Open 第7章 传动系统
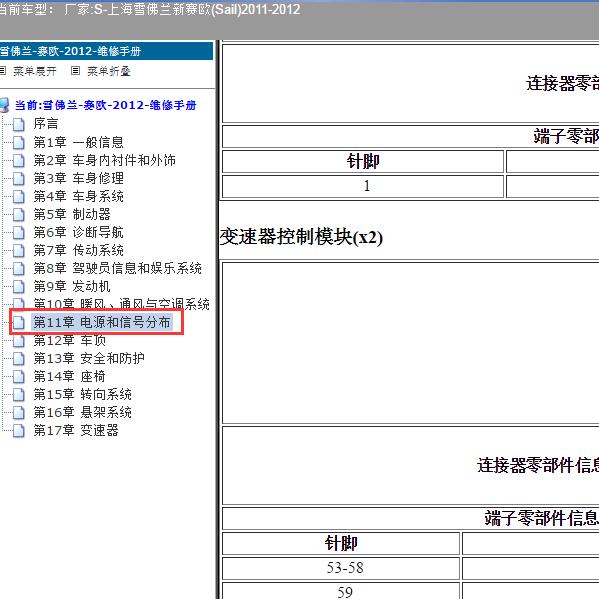The height and width of the screenshot is (599, 599). click(x=79, y=250)
